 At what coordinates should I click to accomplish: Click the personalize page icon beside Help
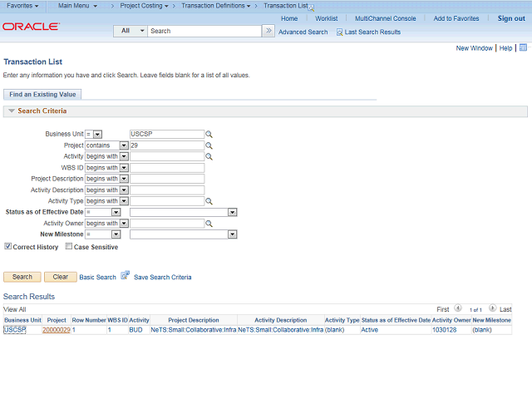click(523, 47)
